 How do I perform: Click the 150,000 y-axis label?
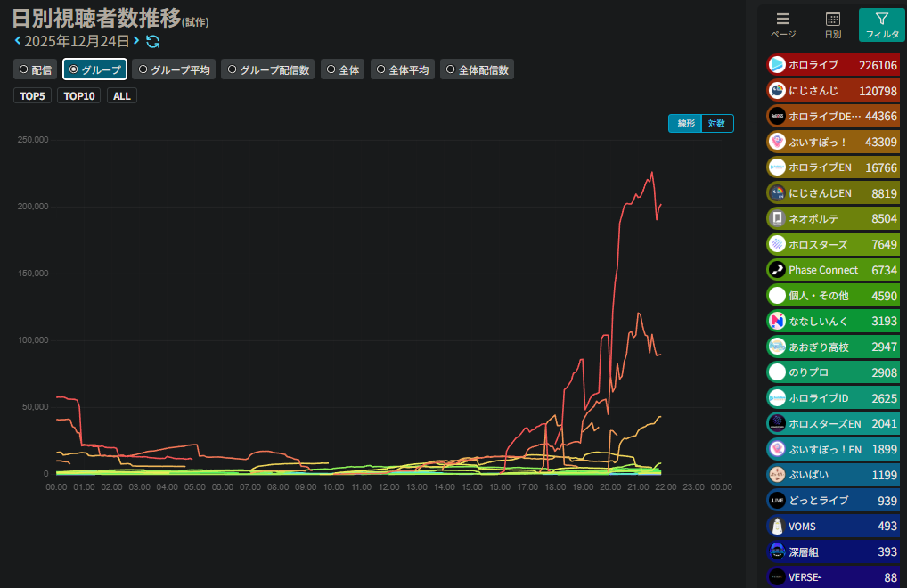[33, 273]
